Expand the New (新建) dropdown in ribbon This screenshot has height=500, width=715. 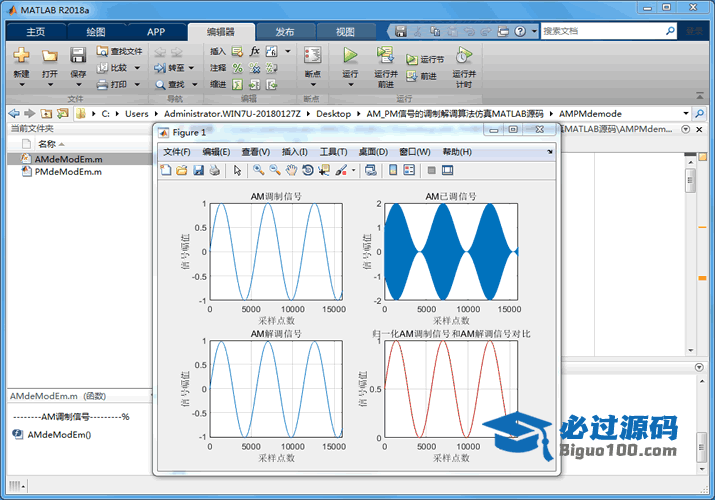tap(21, 85)
